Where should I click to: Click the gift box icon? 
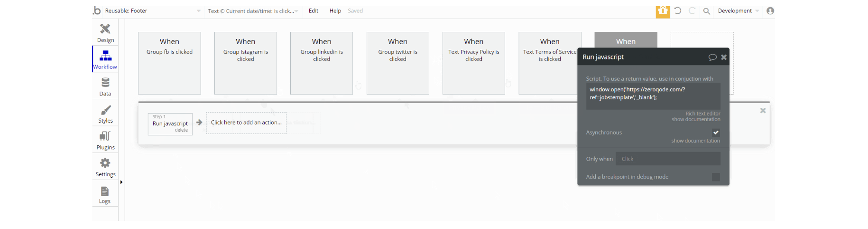click(663, 11)
